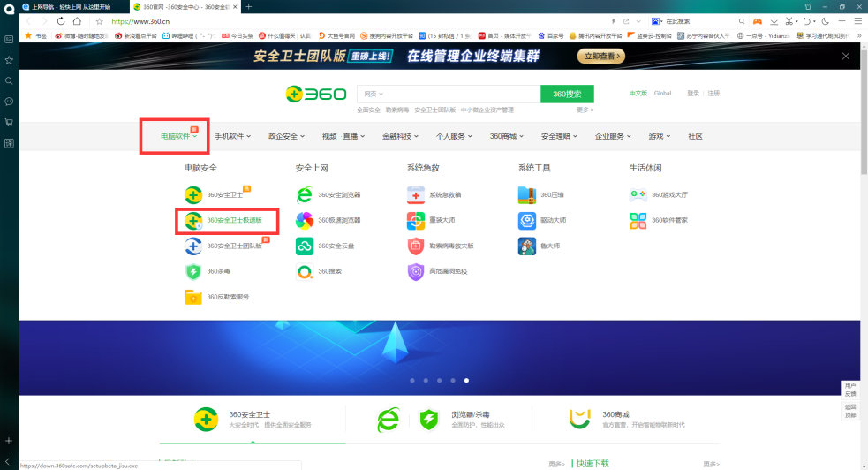The height and width of the screenshot is (470, 868).
Task: Click the 注册 register link
Action: (713, 94)
